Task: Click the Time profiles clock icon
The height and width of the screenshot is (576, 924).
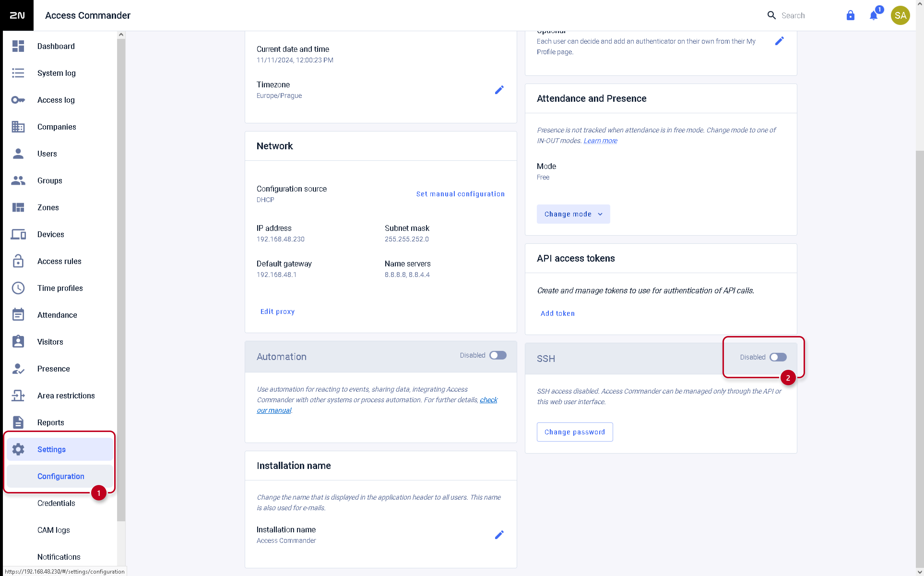Action: [x=18, y=288]
